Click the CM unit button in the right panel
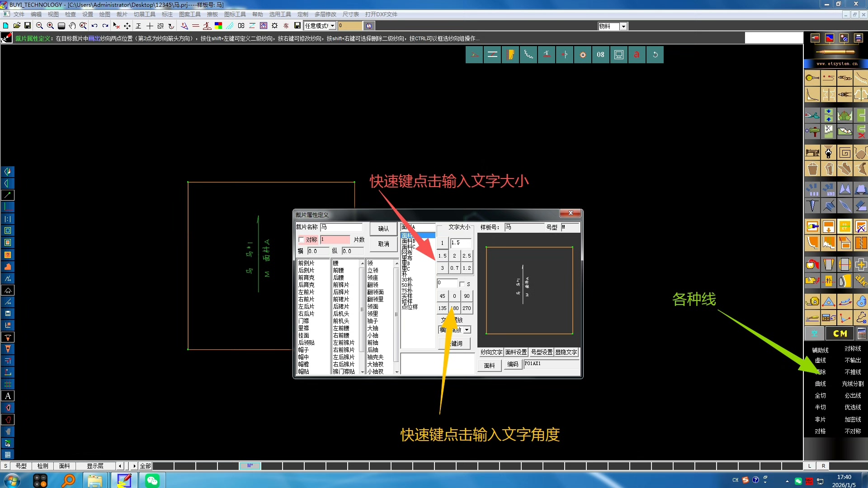The height and width of the screenshot is (488, 868). tap(840, 333)
